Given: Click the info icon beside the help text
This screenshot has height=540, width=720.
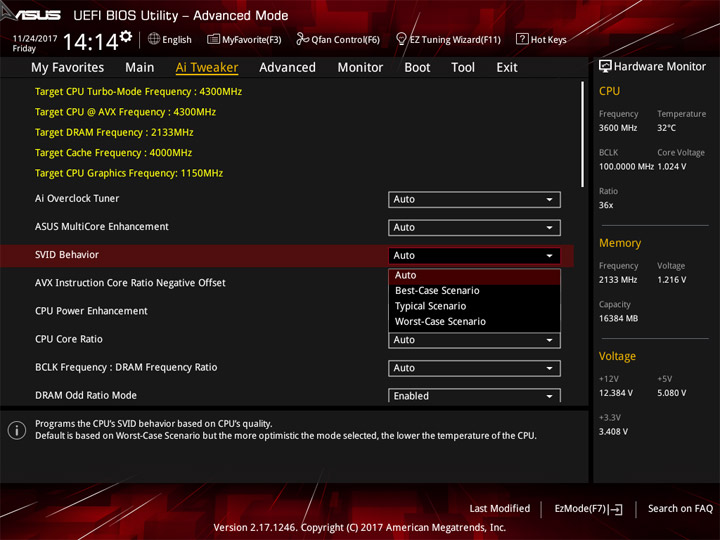Looking at the screenshot, I should pyautogui.click(x=17, y=430).
